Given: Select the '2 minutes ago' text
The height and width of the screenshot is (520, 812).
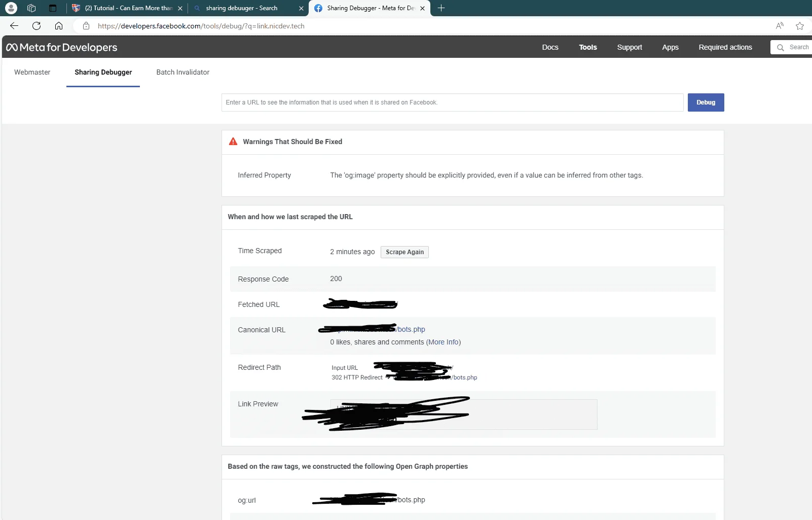Looking at the screenshot, I should tap(352, 252).
